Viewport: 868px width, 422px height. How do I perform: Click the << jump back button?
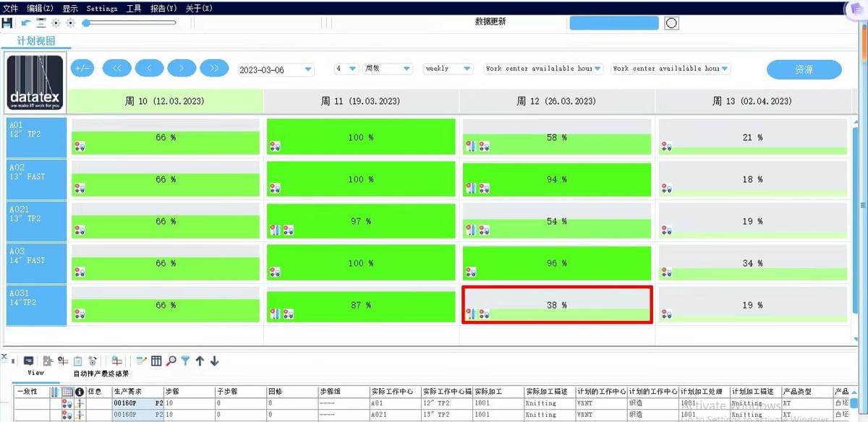[117, 69]
